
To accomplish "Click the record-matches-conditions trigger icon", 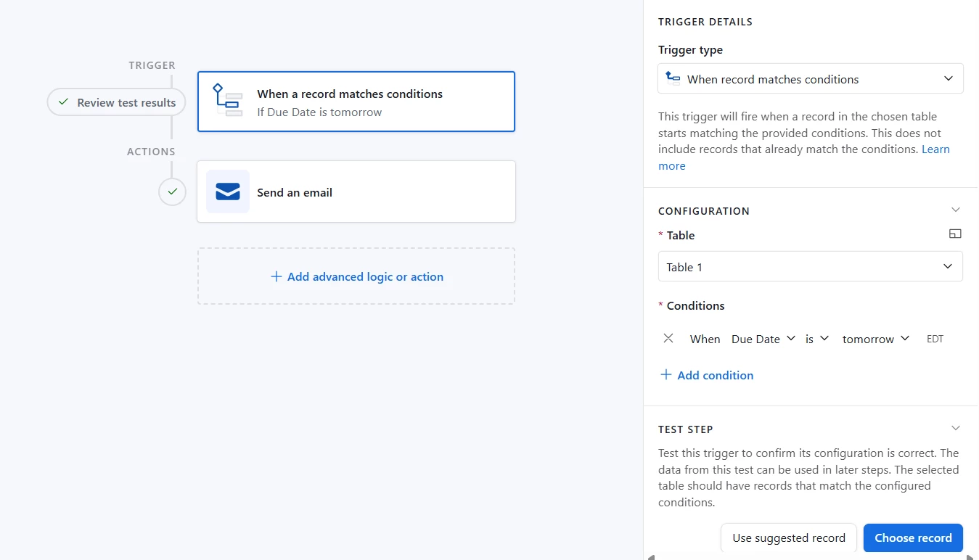I will click(227, 100).
